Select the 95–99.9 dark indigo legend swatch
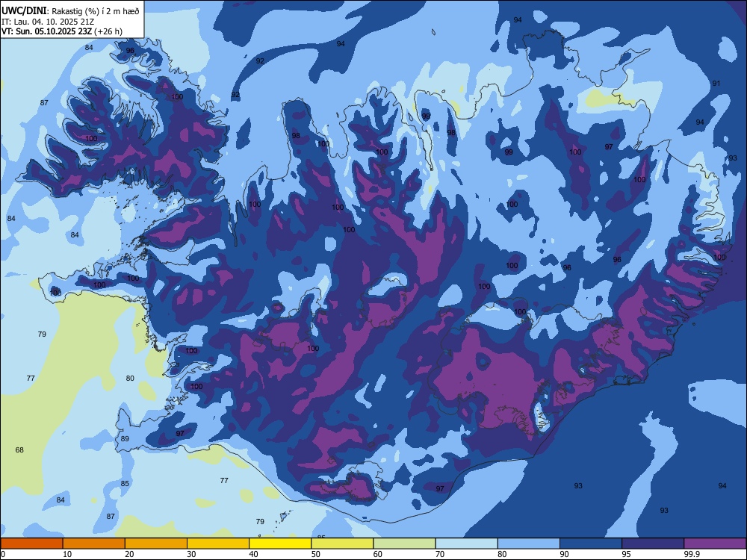 click(653, 544)
